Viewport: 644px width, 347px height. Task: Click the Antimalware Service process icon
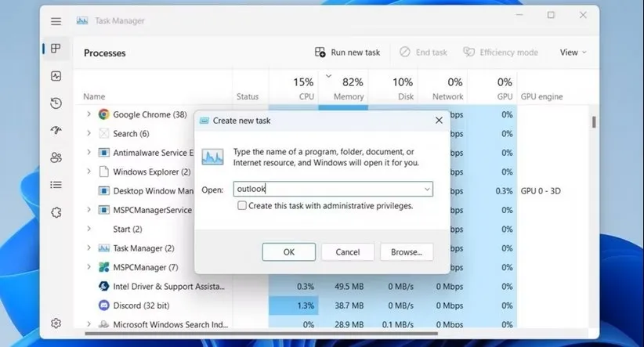coord(104,153)
